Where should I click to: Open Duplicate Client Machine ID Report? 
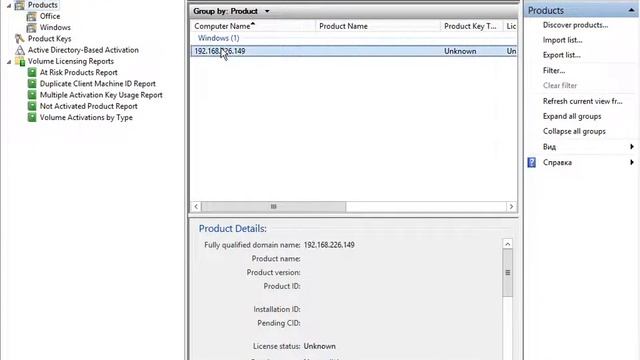pyautogui.click(x=98, y=84)
